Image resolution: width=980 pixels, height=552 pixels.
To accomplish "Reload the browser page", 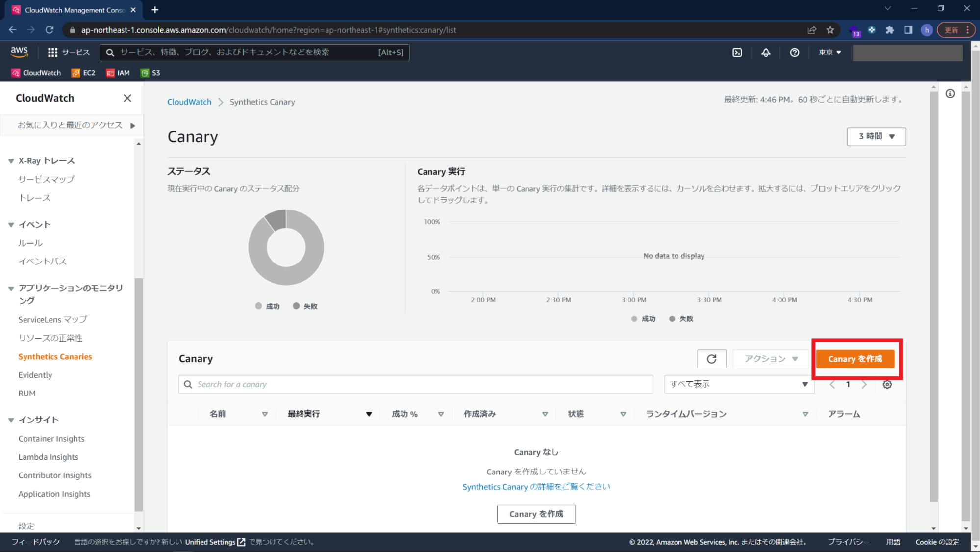I will 50,30.
